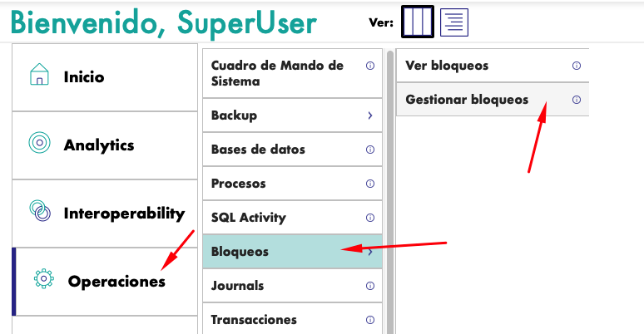Open the Gestionar bloqueos link
Screen dimensions: 644x334
click(467, 100)
